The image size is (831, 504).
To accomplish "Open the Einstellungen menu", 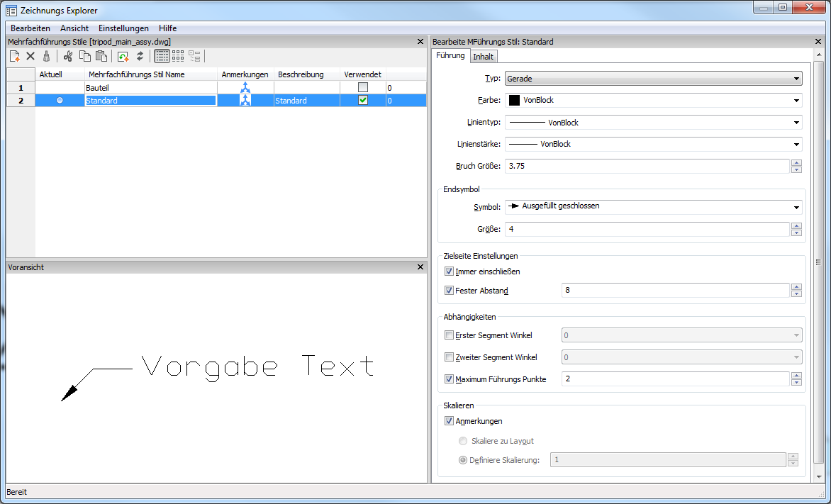I will pyautogui.click(x=123, y=28).
